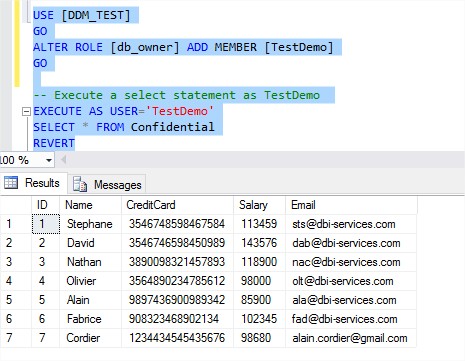Click the ID cell for Stephane's row
Image resolution: width=465 pixels, height=361 pixels.
[46, 224]
